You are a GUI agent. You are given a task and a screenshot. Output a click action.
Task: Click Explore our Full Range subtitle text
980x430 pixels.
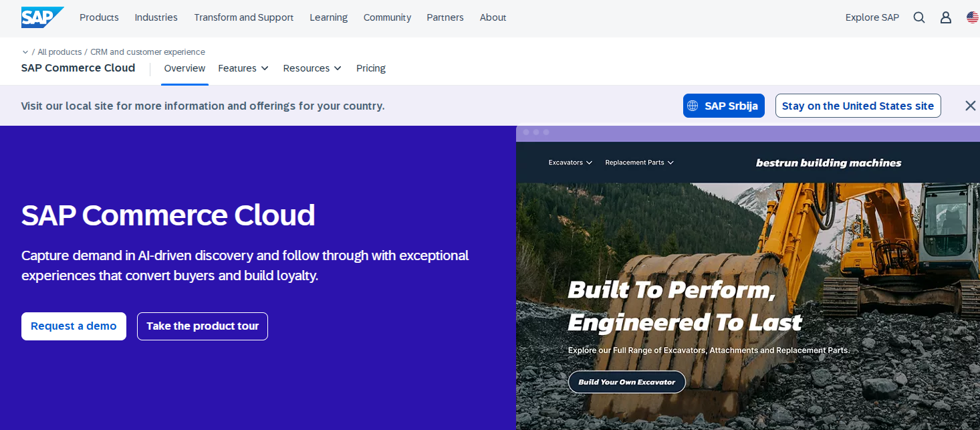[x=709, y=350]
